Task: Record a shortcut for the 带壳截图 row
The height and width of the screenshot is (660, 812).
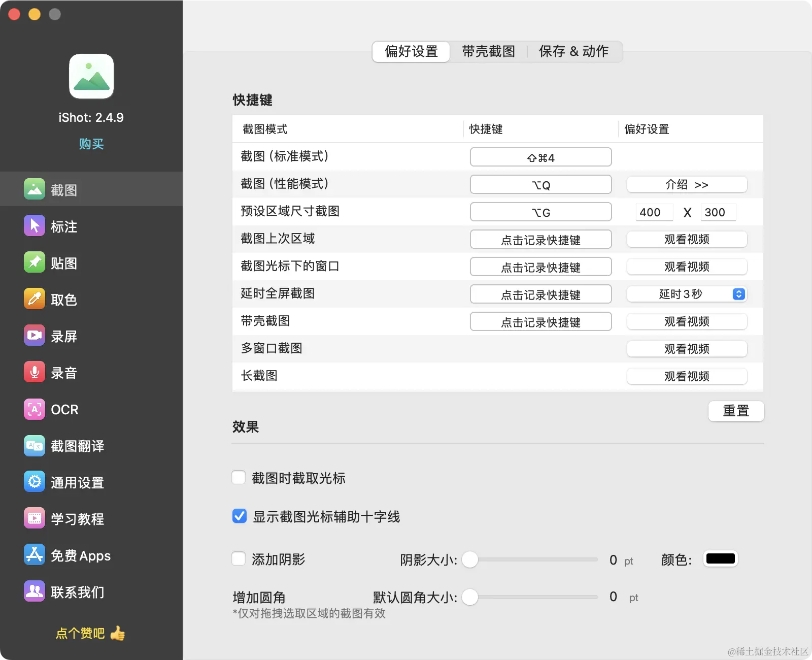Action: 541,321
